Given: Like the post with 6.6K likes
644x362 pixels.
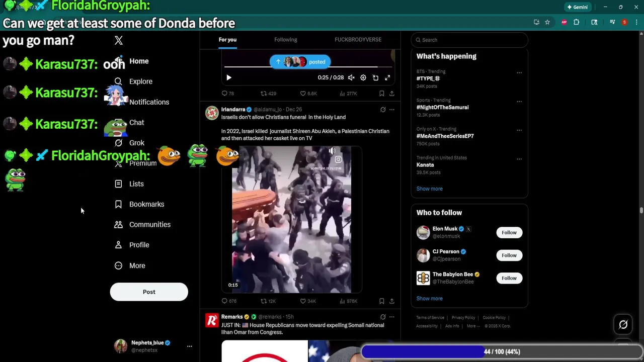Looking at the screenshot, I should click(x=308, y=94).
